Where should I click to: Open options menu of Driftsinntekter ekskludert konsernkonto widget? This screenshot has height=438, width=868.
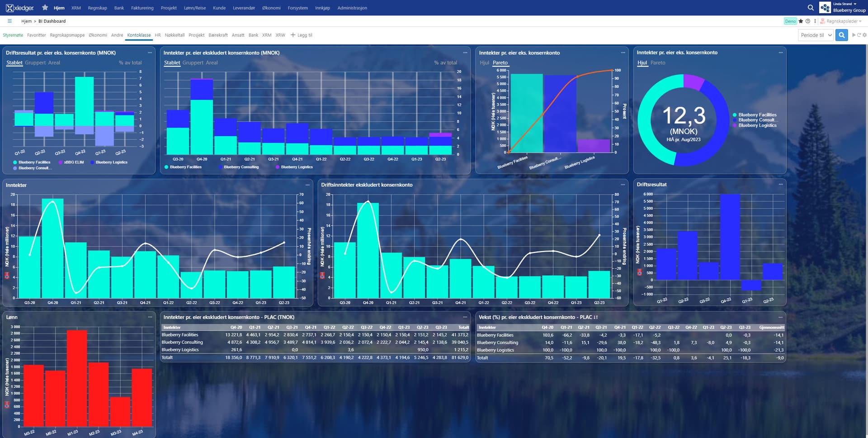click(623, 185)
